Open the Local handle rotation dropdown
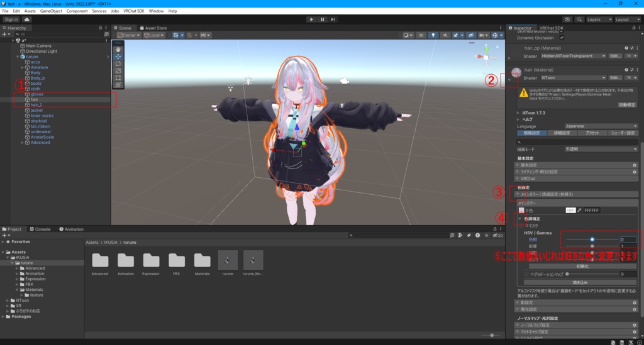The width and height of the screenshot is (644, 345). (153, 35)
